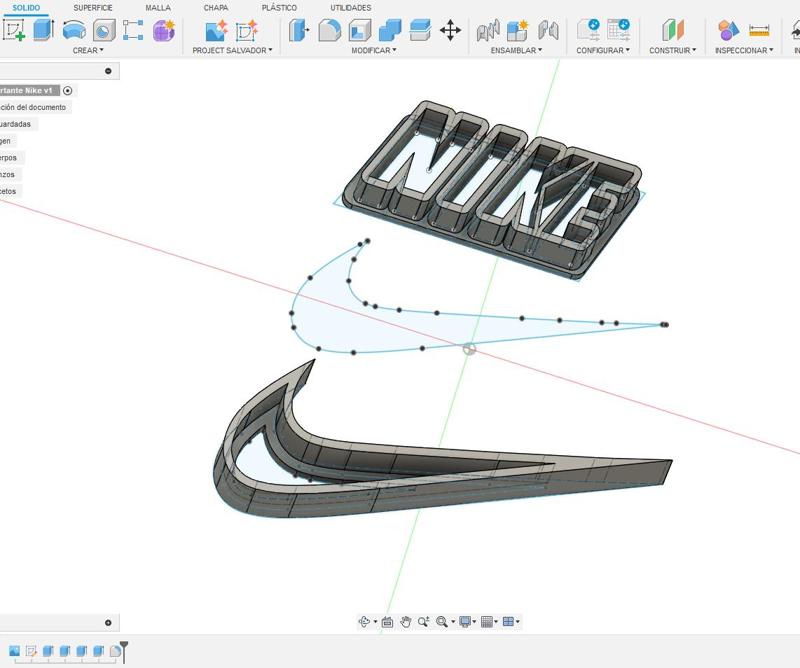Select the Fillet tool in Modificar

click(329, 30)
